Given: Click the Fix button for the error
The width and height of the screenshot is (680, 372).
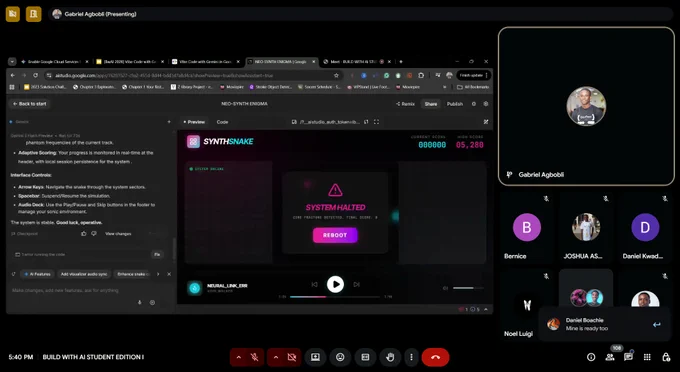Looking at the screenshot, I should (157, 255).
